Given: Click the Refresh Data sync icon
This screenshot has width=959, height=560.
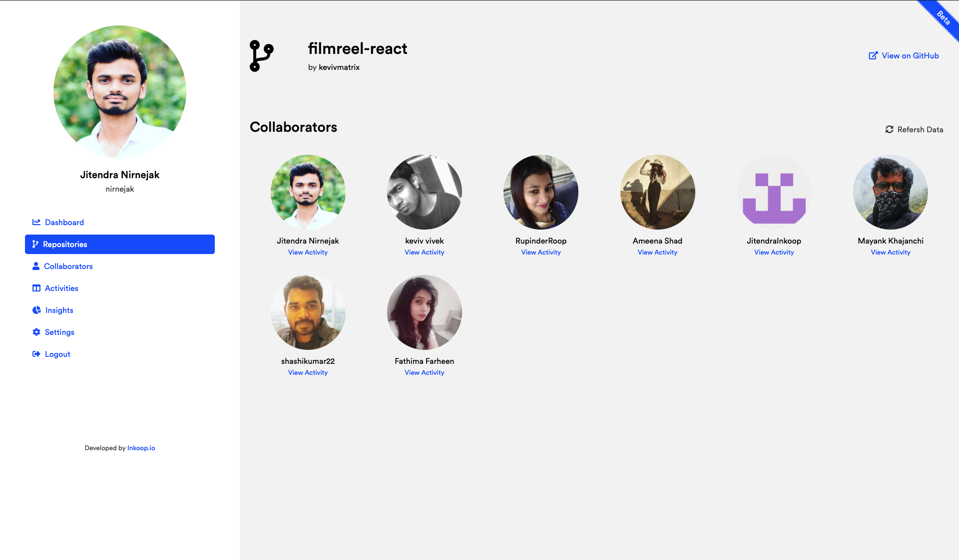Looking at the screenshot, I should pos(889,129).
